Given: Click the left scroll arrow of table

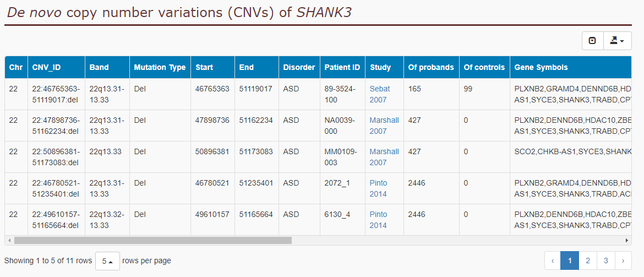Looking at the screenshot, I should [x=9, y=240].
